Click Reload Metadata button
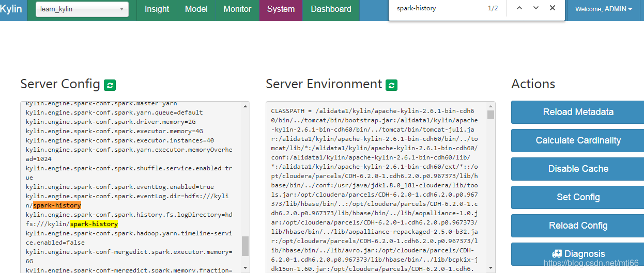Image resolution: width=644 pixels, height=273 pixels. pos(578,112)
